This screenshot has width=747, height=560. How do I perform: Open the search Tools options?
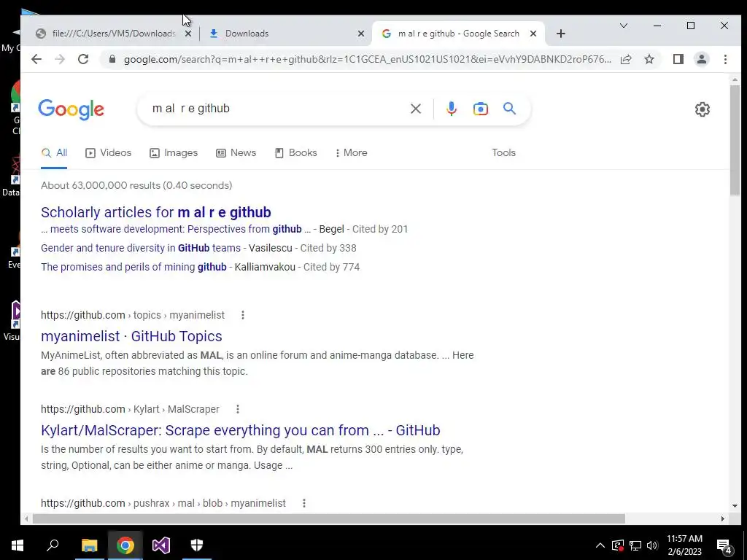pos(503,153)
